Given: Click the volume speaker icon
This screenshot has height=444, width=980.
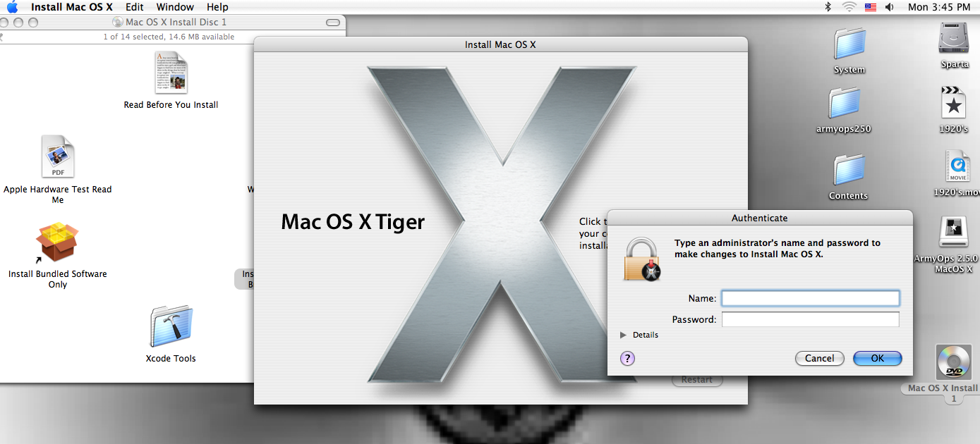Looking at the screenshot, I should (889, 7).
